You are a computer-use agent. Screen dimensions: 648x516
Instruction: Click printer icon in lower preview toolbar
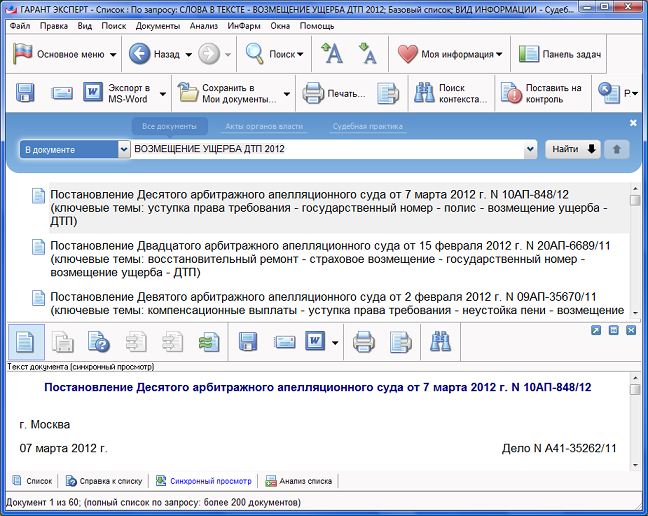pos(364,343)
